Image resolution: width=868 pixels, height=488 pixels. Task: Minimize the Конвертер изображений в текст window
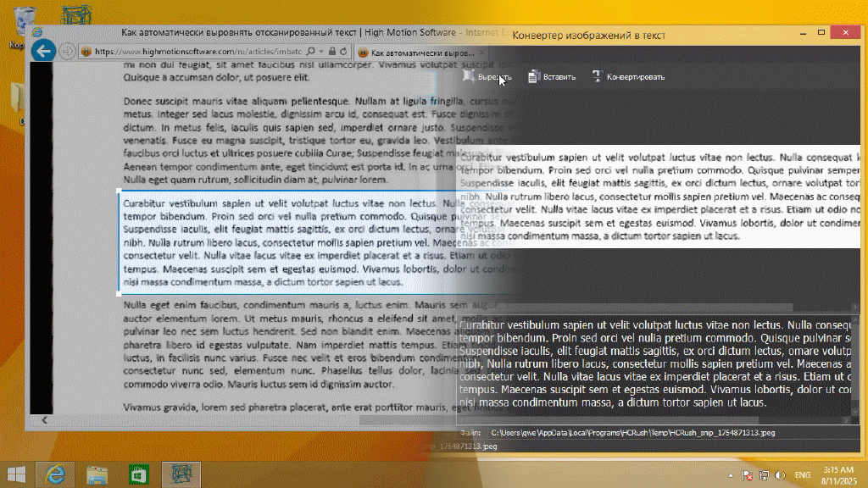click(803, 33)
